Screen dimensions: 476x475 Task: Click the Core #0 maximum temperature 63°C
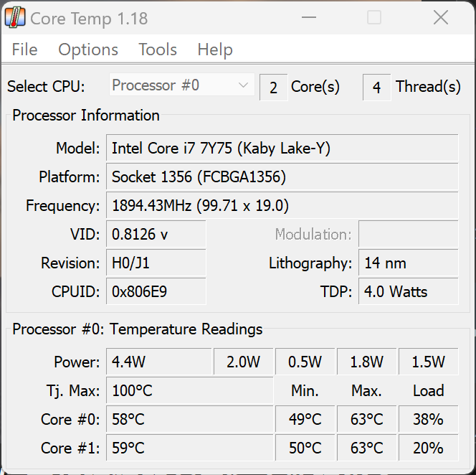pyautogui.click(x=367, y=419)
